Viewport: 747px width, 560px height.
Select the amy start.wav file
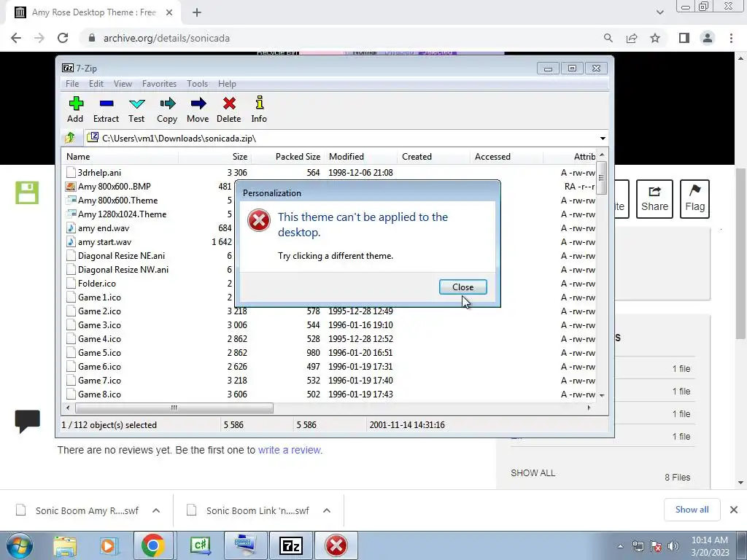(x=104, y=242)
